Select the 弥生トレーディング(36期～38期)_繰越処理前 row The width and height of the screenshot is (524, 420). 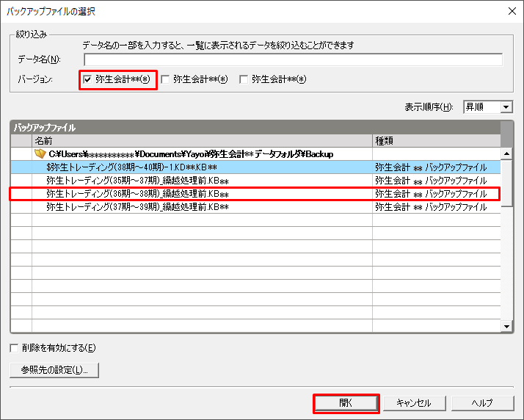(x=255, y=194)
